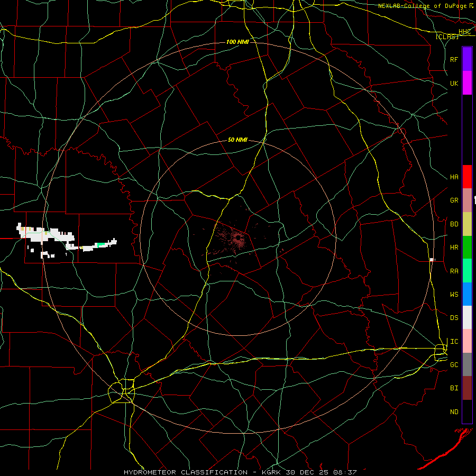Click the gray GC legend color block
The width and height of the screenshot is (476, 476).
point(467,364)
